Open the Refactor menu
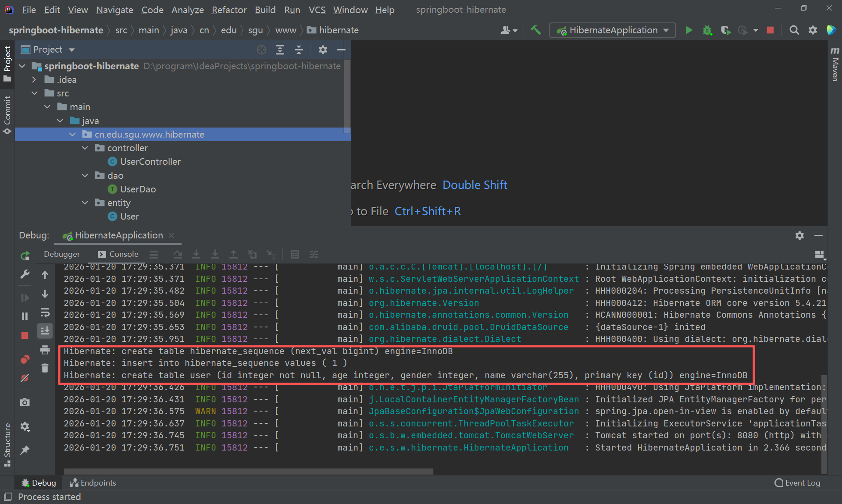This screenshot has height=504, width=842. [x=229, y=10]
